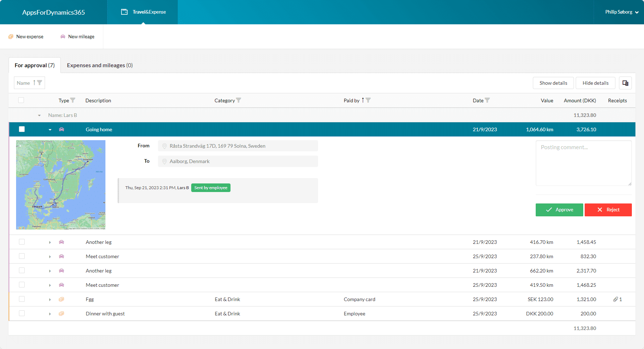Click the receipt paperclip in Fgg row
644x349 pixels.
point(615,299)
